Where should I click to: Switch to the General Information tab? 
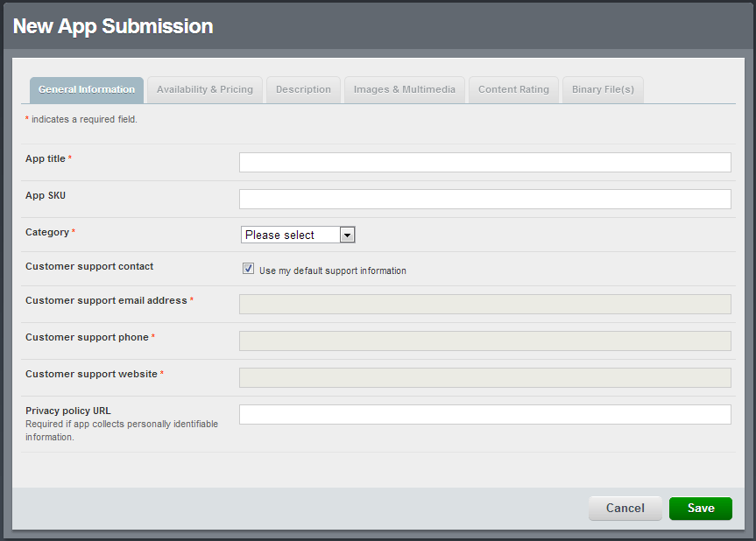87,90
